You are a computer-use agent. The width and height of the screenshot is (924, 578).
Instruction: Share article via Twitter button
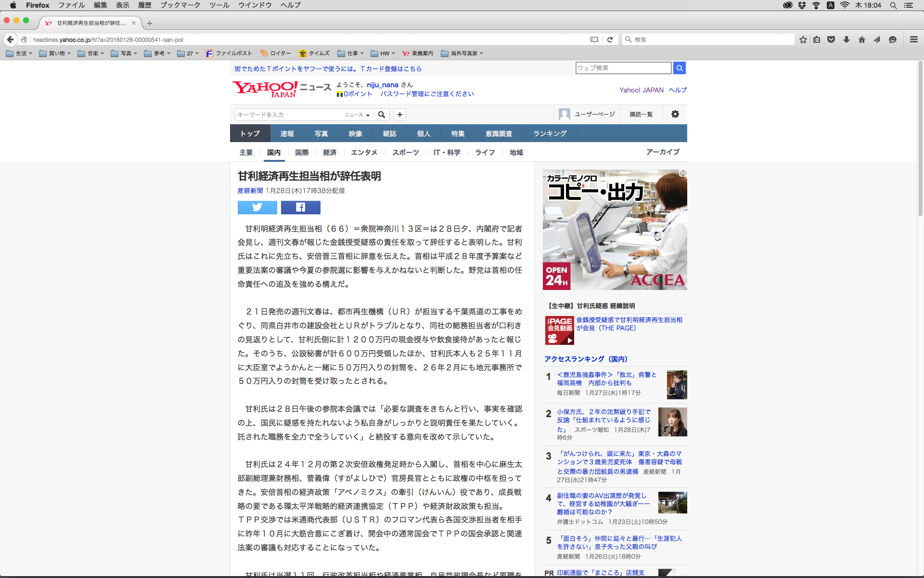(x=257, y=207)
